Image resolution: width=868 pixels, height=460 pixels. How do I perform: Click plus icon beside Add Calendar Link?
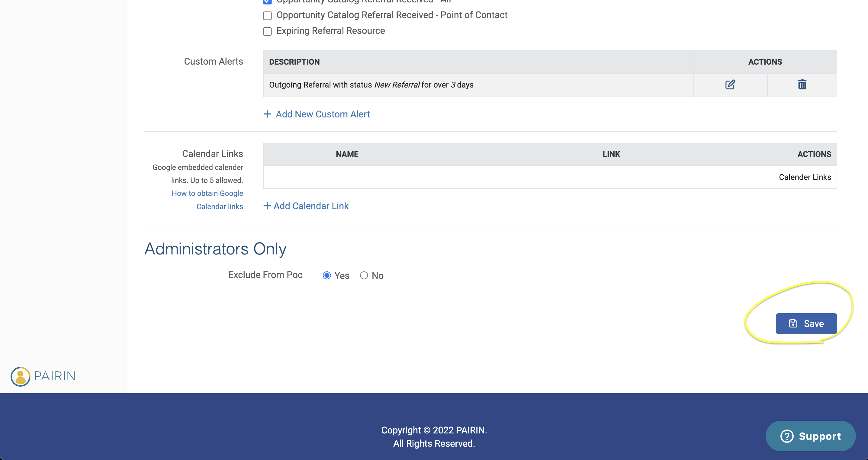[267, 206]
